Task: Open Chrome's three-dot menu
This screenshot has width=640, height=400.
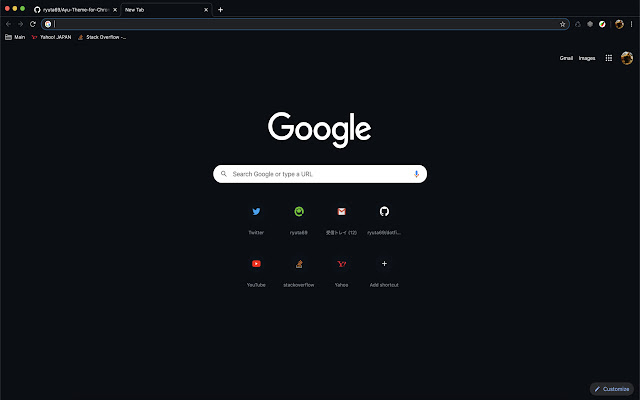Action: click(631, 24)
